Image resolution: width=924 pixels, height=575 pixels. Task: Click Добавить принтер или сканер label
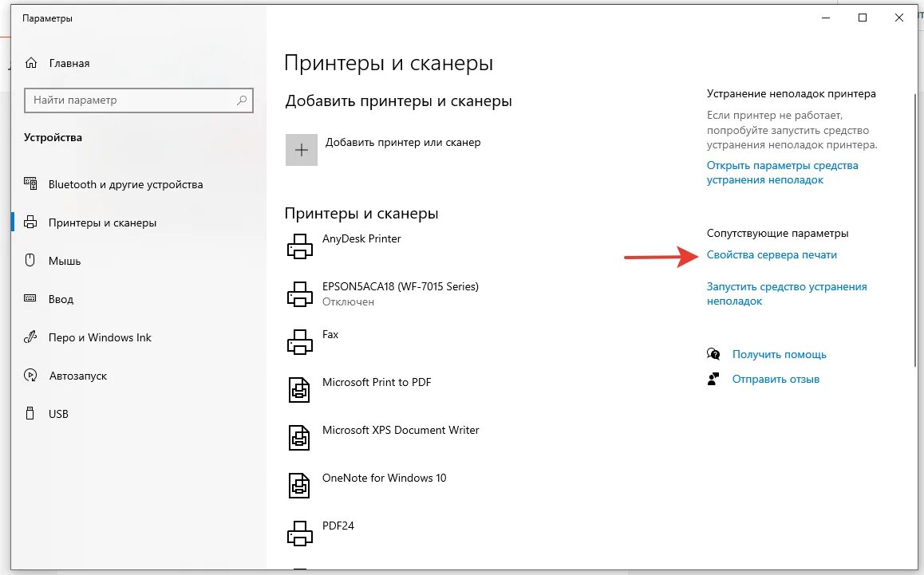pos(403,142)
